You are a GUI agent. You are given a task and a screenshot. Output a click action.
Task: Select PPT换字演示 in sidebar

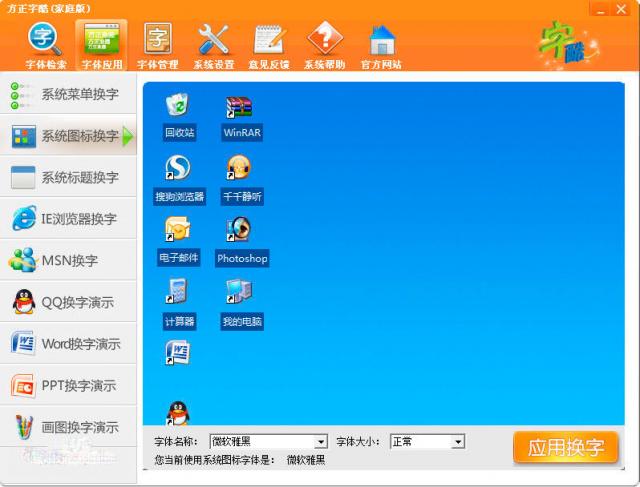[x=68, y=385]
